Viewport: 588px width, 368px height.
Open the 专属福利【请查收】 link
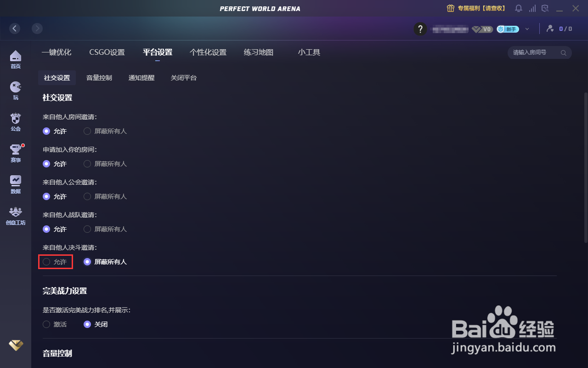(x=476, y=8)
